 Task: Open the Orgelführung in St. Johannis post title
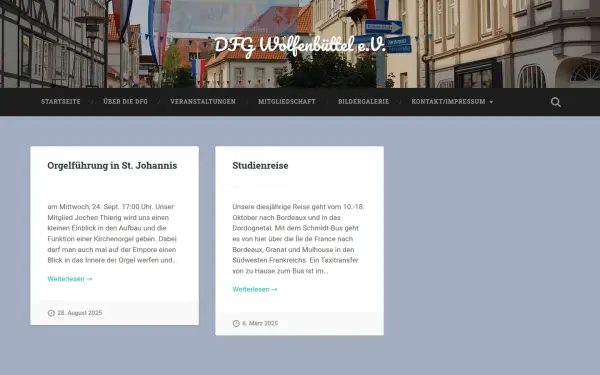point(112,165)
